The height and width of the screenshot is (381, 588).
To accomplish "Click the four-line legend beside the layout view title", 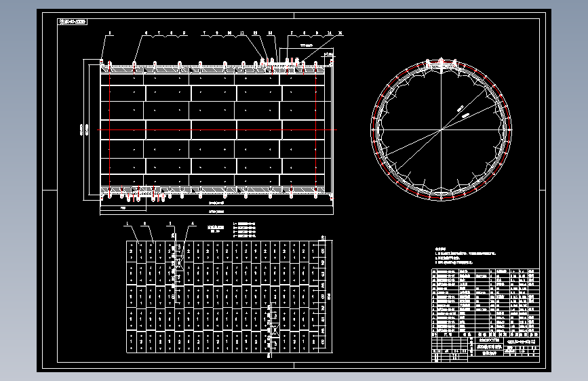I will point(245,230).
